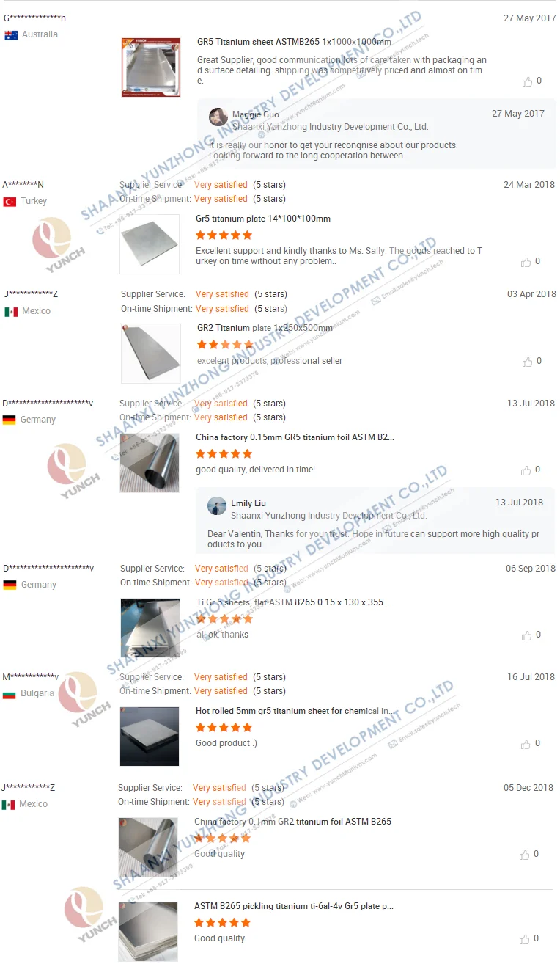Click Emily Liu's reply avatar
560x964 pixels.
point(217,506)
